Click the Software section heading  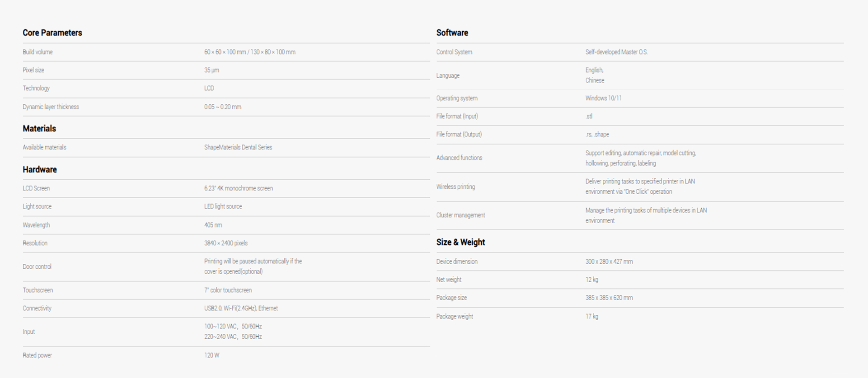452,33
